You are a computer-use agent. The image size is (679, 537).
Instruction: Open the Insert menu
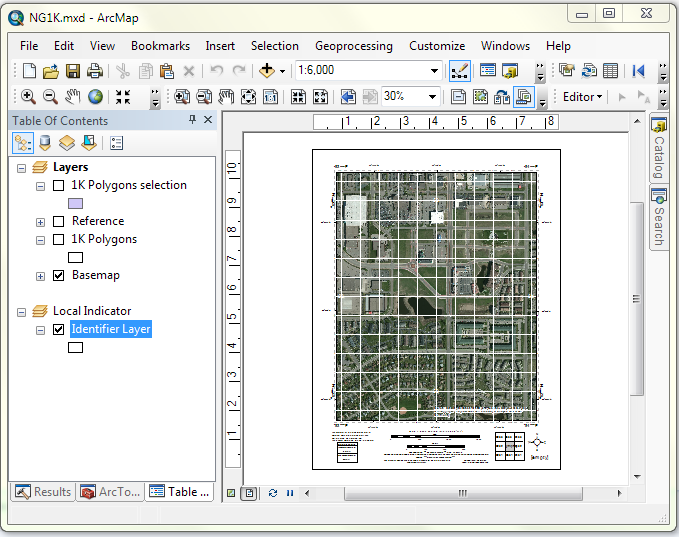click(220, 46)
